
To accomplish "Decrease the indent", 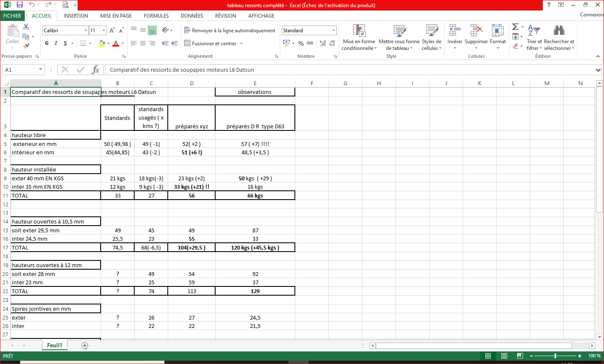I will click(x=165, y=43).
